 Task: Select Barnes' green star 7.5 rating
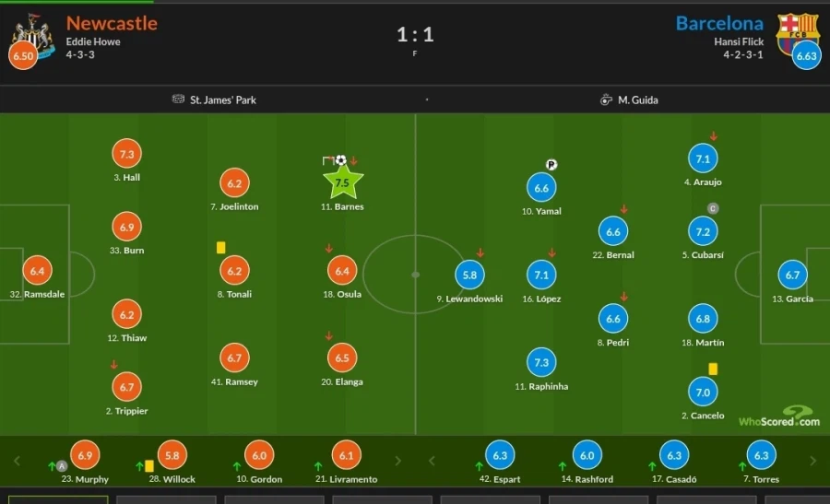click(342, 182)
